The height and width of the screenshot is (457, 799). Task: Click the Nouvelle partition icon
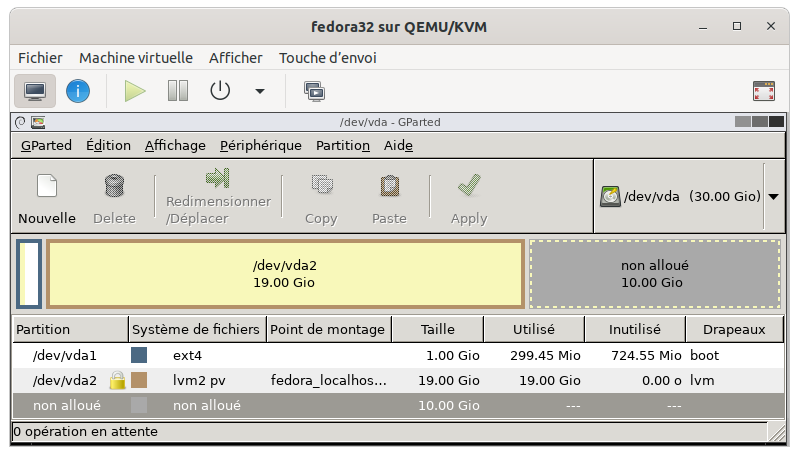coord(47,185)
